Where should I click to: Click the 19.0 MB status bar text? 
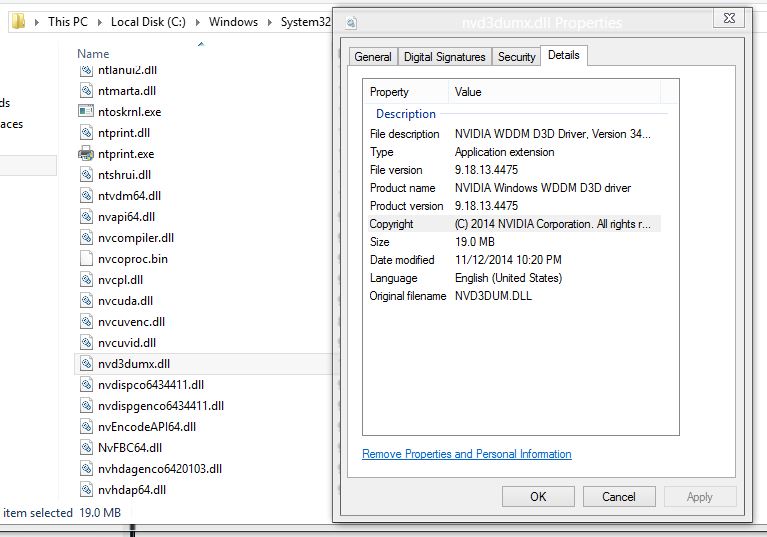(x=100, y=513)
